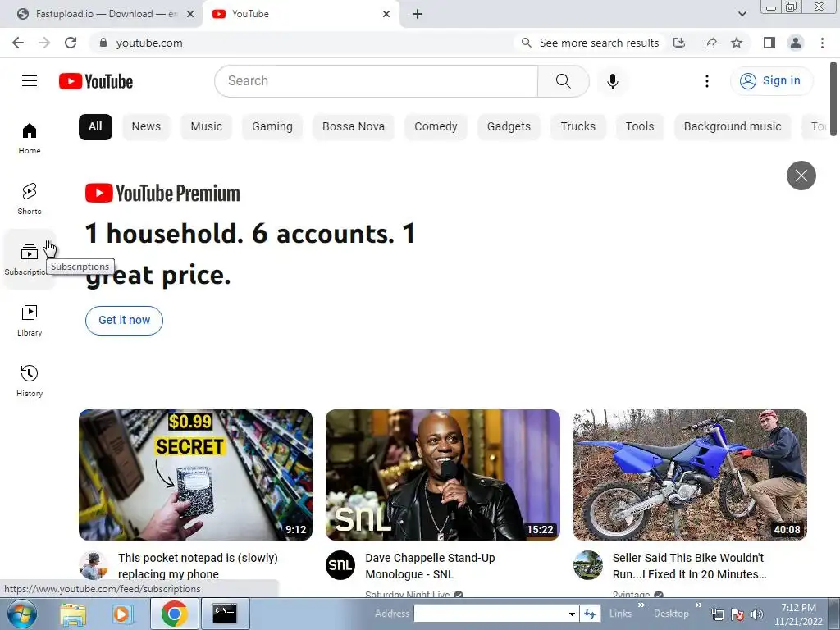This screenshot has height=630, width=840.
Task: Click the install app icon in address bar
Action: pyautogui.click(x=679, y=43)
